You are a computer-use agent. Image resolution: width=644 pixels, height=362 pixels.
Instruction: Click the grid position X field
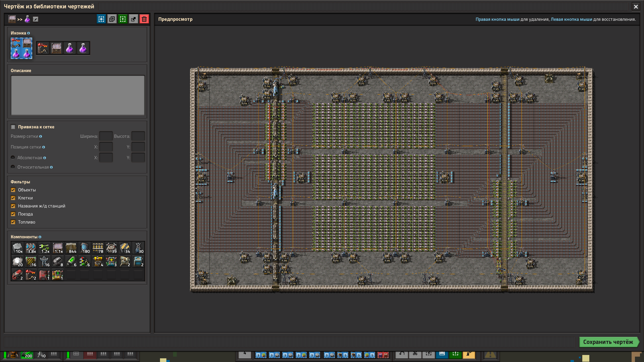click(x=106, y=147)
